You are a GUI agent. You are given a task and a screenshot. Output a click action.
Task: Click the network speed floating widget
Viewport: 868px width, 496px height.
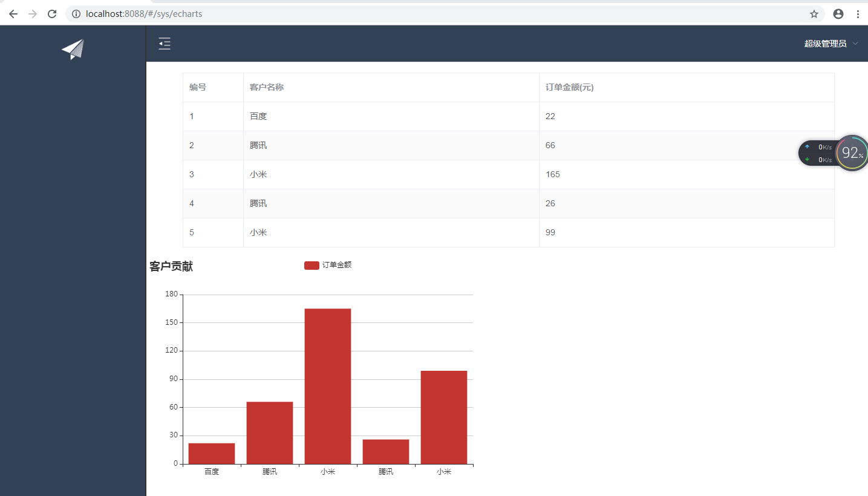click(x=818, y=153)
